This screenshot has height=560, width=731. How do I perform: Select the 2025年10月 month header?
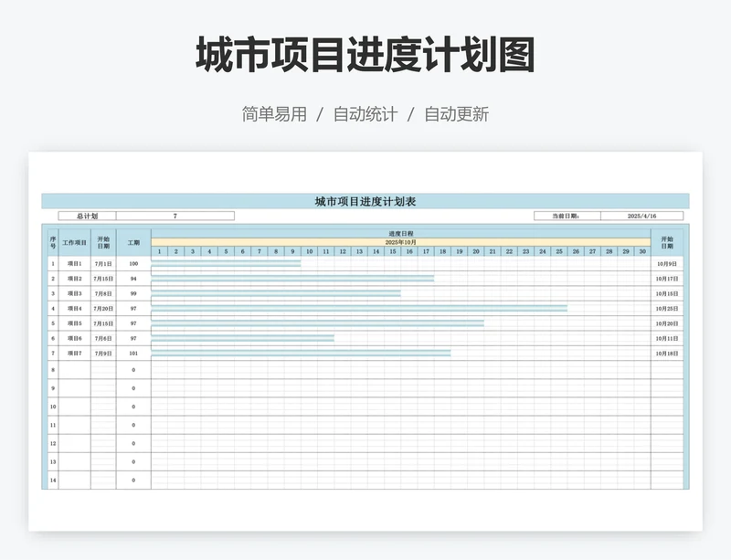(x=401, y=242)
